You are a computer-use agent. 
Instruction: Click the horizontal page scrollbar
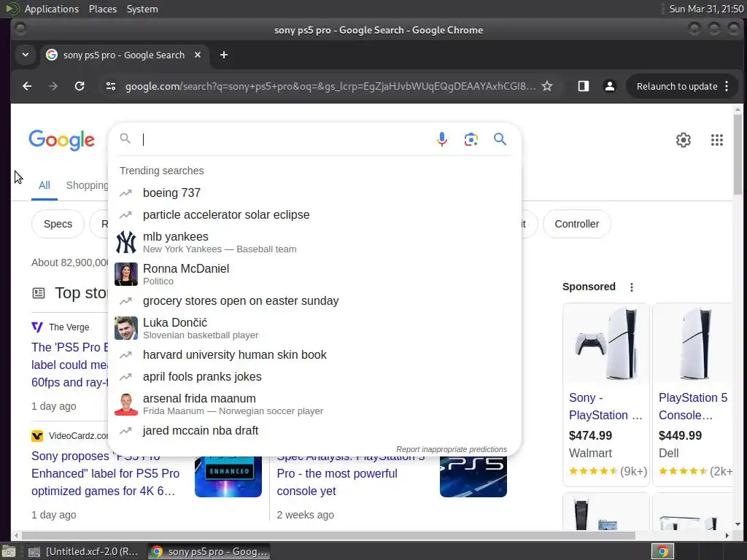point(328,535)
